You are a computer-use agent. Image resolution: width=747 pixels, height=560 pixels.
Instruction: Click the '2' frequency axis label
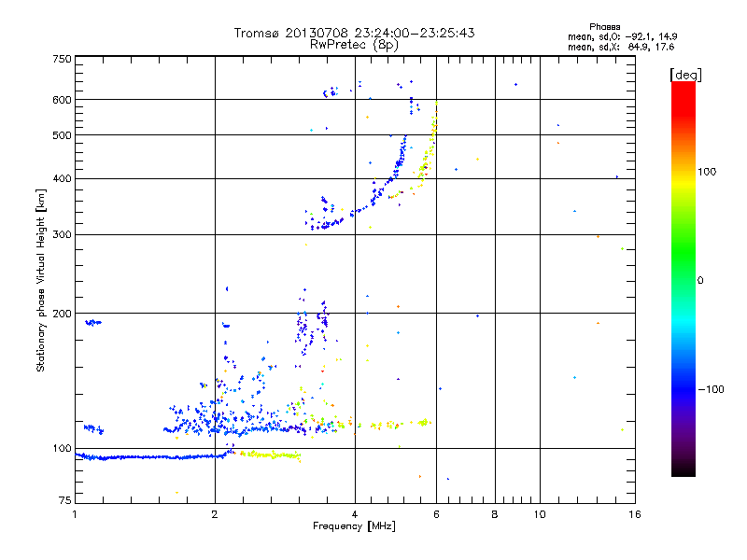coord(215,514)
